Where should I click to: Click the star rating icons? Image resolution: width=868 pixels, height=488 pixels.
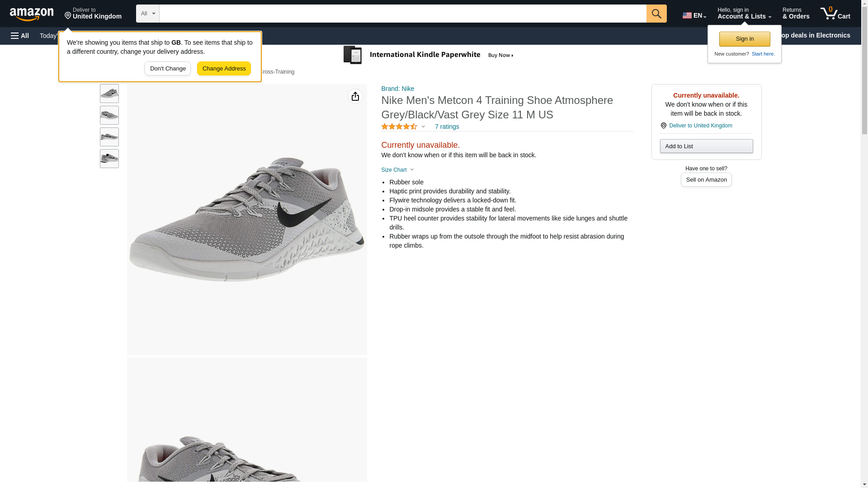[x=399, y=127]
